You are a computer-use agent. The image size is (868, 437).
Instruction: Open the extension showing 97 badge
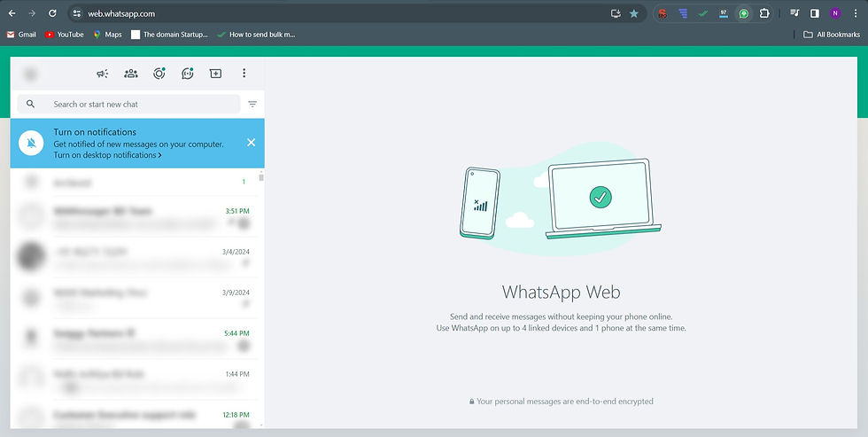(724, 13)
